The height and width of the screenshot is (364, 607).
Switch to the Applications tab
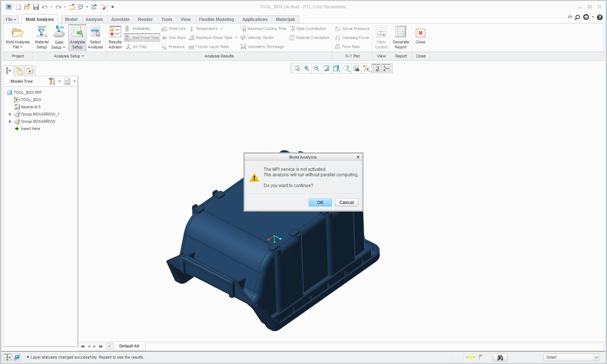[255, 19]
